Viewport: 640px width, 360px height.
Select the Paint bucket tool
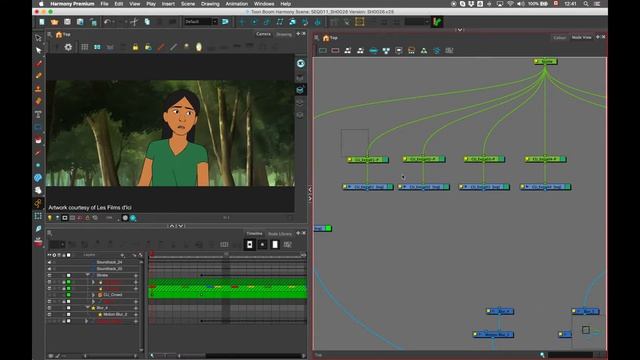click(38, 140)
